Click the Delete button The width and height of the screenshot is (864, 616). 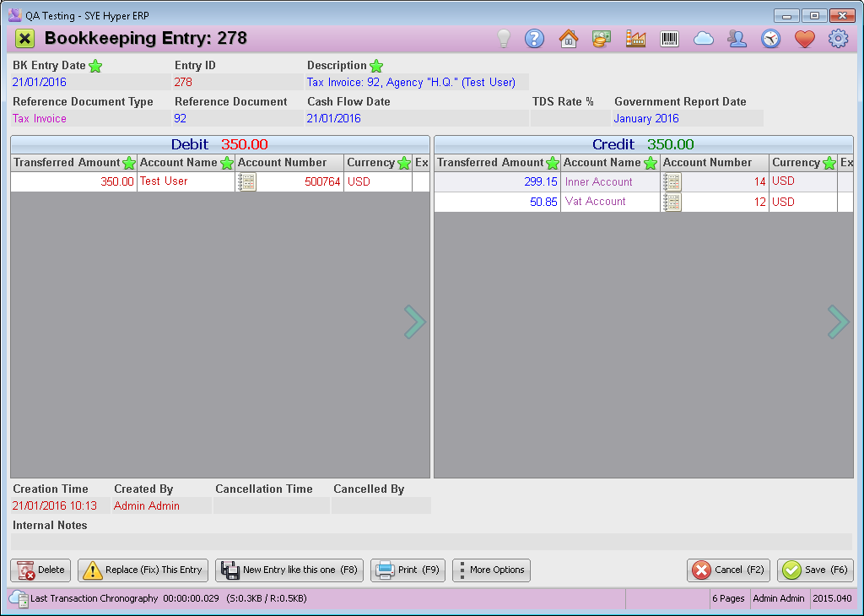(x=40, y=570)
